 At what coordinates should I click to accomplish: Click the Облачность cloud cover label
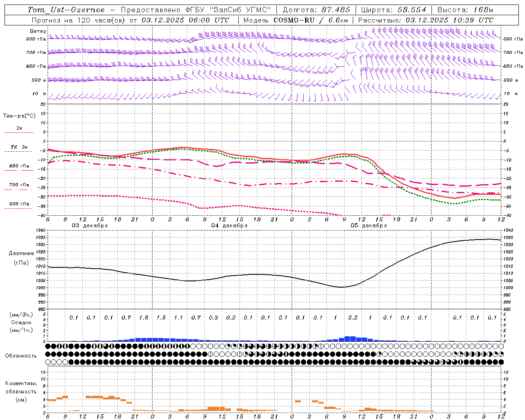(x=21, y=356)
